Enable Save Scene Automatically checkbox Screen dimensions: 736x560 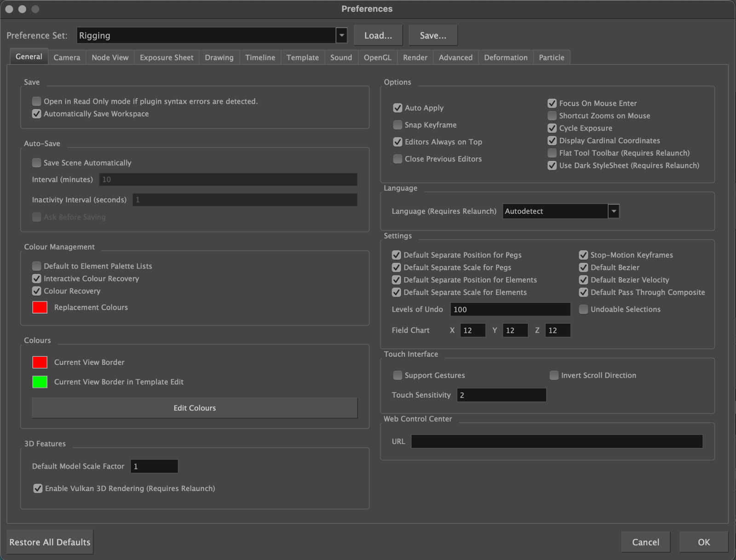point(36,163)
